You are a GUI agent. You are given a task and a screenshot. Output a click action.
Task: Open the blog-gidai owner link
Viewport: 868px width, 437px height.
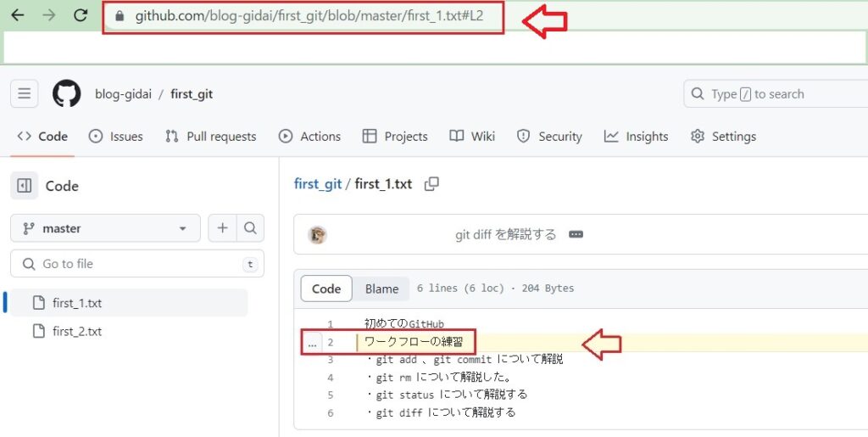tap(123, 94)
